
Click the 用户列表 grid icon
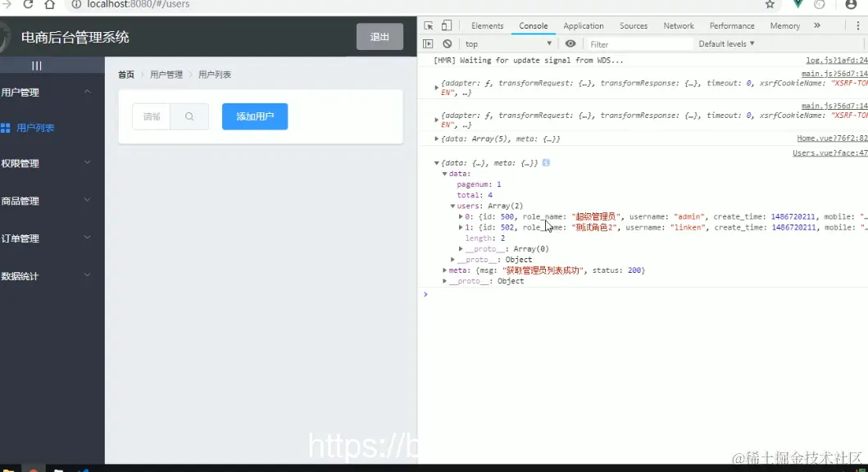pyautogui.click(x=6, y=128)
